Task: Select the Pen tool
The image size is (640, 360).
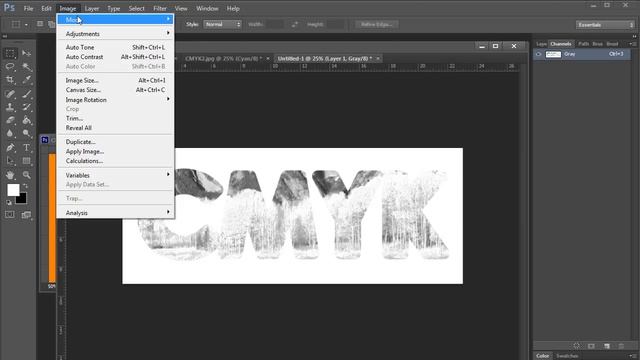Action: [10, 147]
